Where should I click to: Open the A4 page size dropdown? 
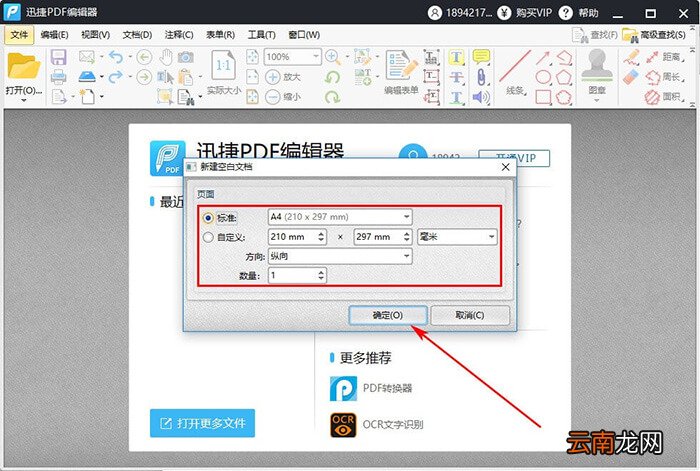[340, 217]
